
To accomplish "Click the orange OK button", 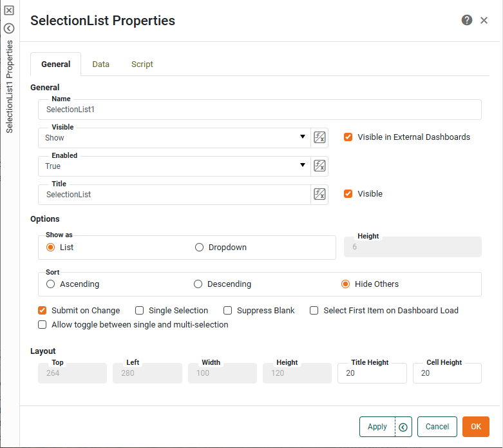I will point(476,427).
